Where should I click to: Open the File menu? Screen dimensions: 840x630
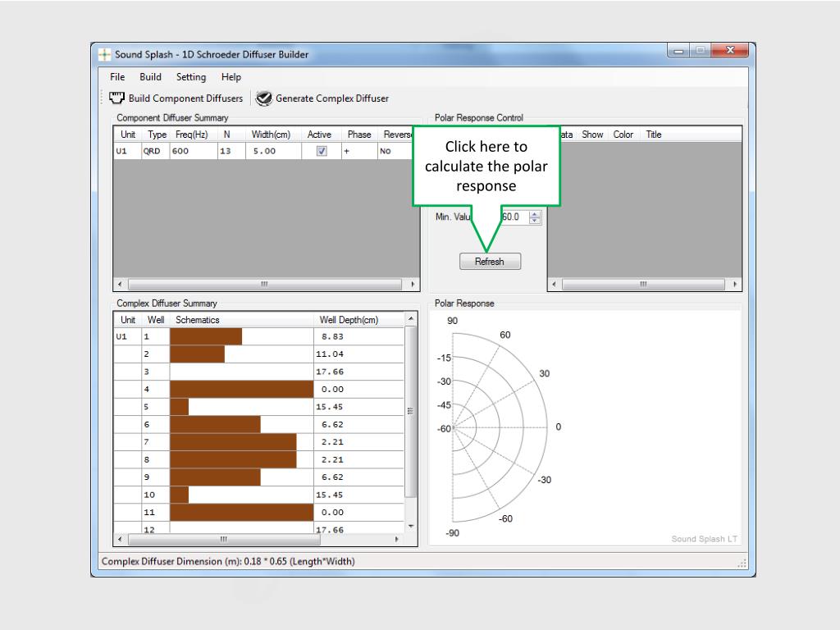pos(117,77)
